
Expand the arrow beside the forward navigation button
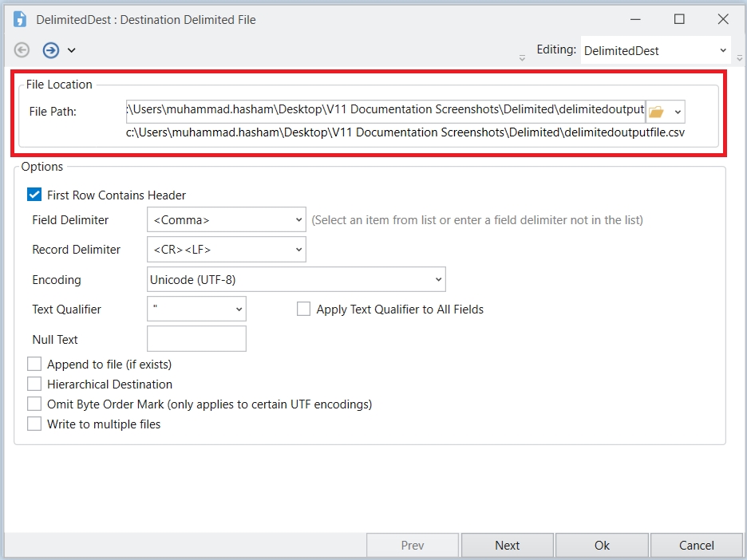[71, 50]
